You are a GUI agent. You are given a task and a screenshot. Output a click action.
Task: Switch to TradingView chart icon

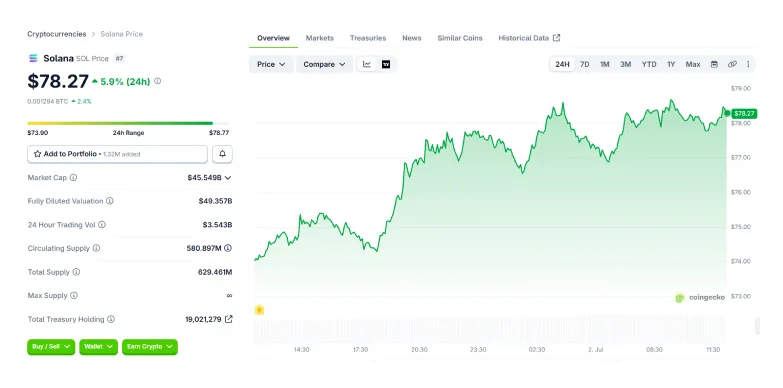click(x=386, y=64)
